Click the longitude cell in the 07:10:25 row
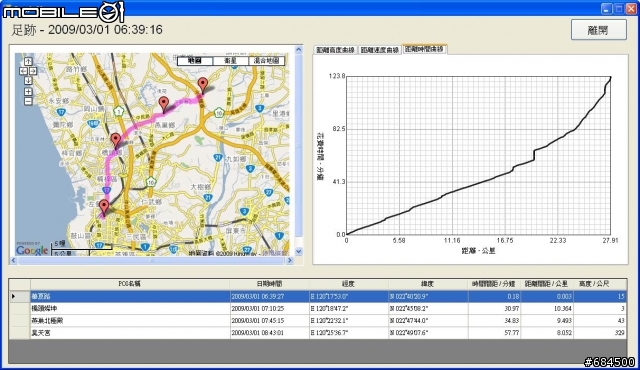Image resolution: width=640 pixels, height=370 pixels. pyautogui.click(x=349, y=309)
